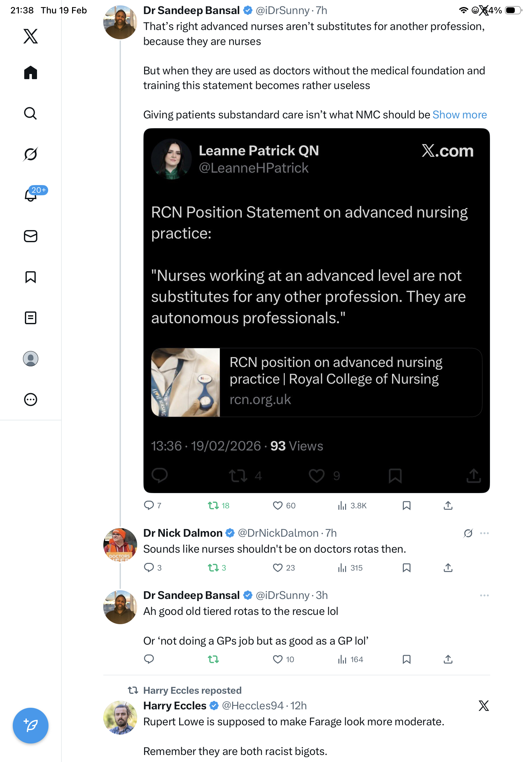Tap the compose post floating button

tap(31, 725)
